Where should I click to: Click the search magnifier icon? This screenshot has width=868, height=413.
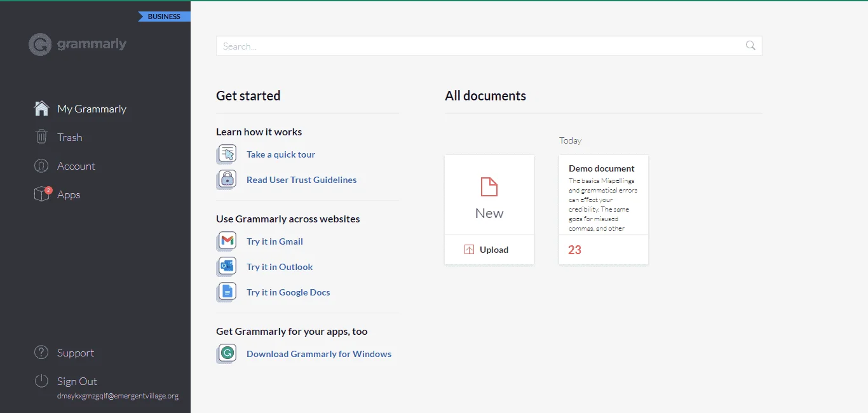point(750,46)
